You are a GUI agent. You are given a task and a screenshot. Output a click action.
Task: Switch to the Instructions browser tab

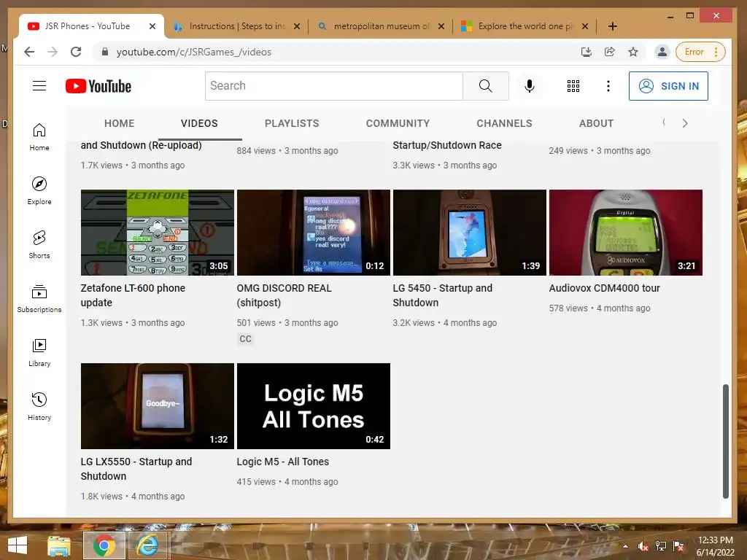coord(237,26)
